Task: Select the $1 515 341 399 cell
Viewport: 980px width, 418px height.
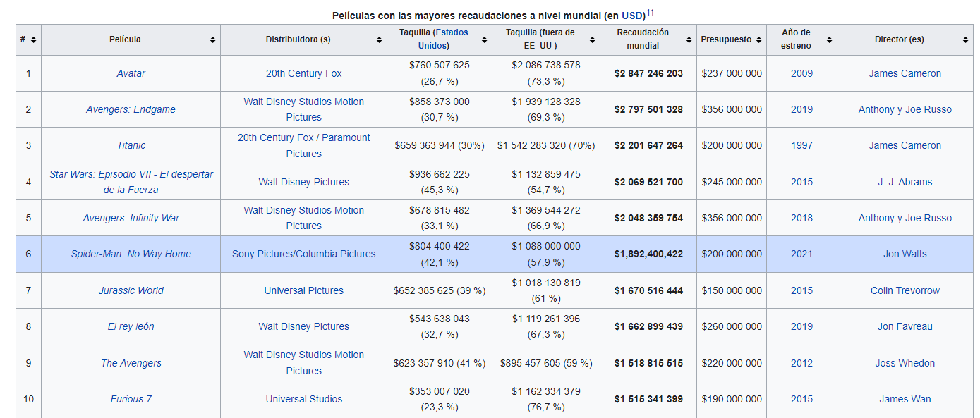Action: 648,399
